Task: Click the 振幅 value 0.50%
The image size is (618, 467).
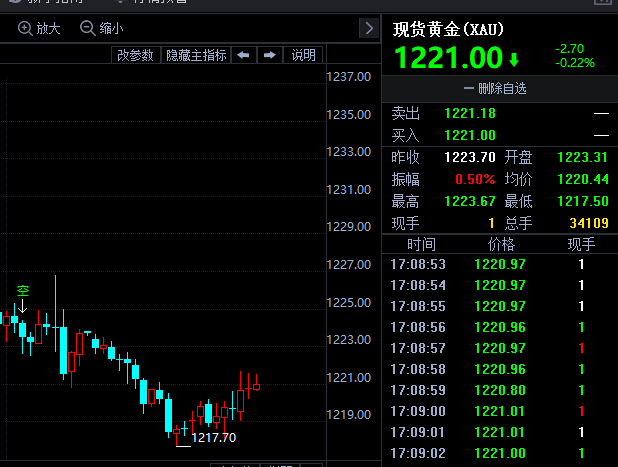Action: tap(475, 180)
